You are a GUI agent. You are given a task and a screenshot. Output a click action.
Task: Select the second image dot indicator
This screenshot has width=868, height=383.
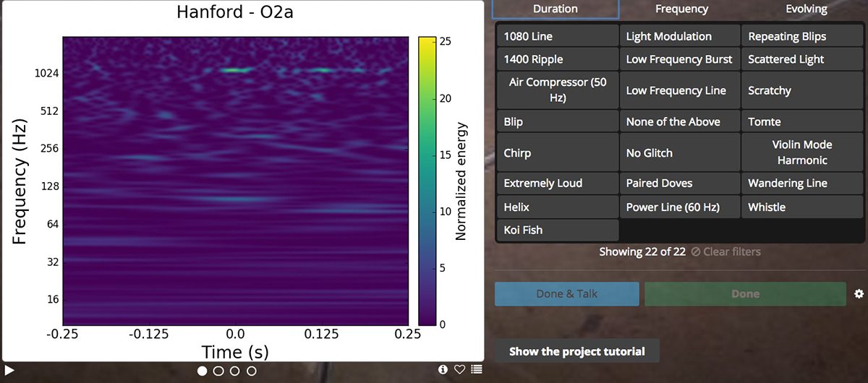pyautogui.click(x=218, y=371)
